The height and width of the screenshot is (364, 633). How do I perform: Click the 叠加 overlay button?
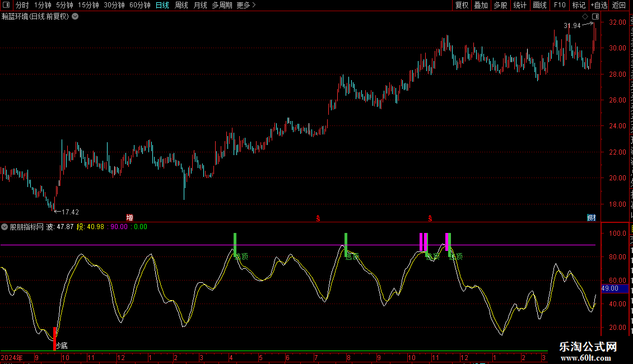481,5
